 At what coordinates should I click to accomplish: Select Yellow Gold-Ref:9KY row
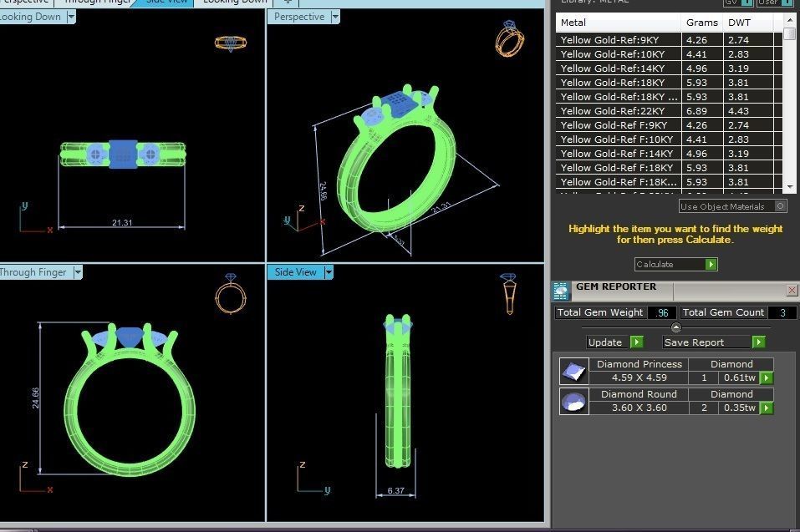point(669,40)
